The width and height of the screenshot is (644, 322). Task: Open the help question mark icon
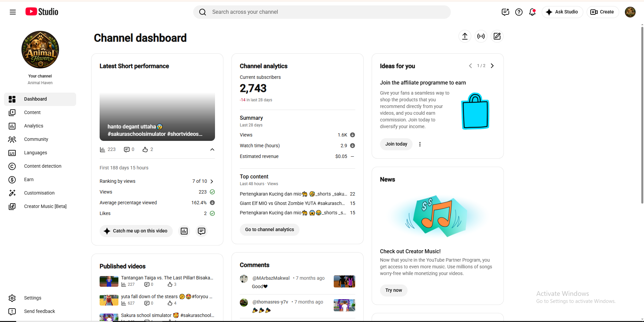[519, 12]
